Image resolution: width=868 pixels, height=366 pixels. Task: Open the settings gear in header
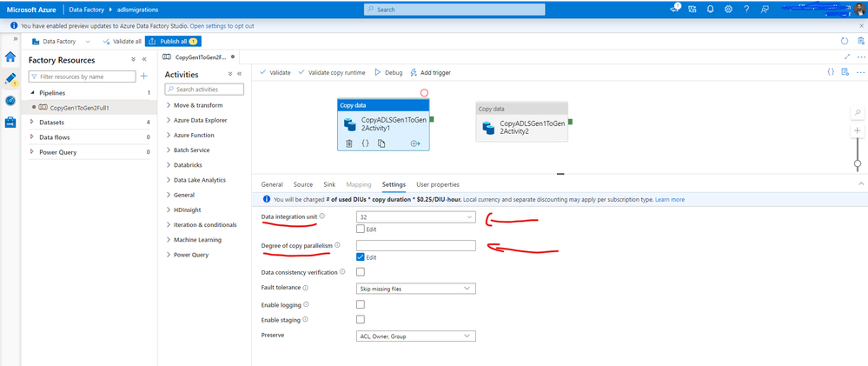(x=728, y=10)
